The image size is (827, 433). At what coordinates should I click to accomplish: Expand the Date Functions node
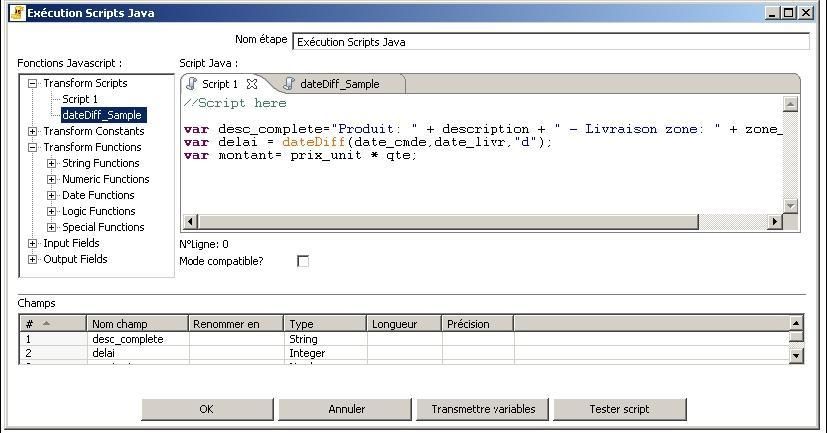tap(52, 195)
